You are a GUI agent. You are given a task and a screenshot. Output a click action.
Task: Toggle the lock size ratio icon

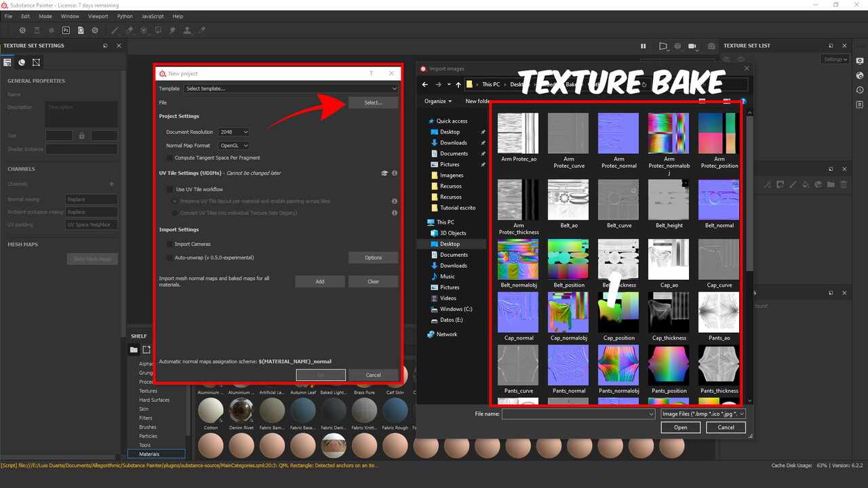point(81,136)
